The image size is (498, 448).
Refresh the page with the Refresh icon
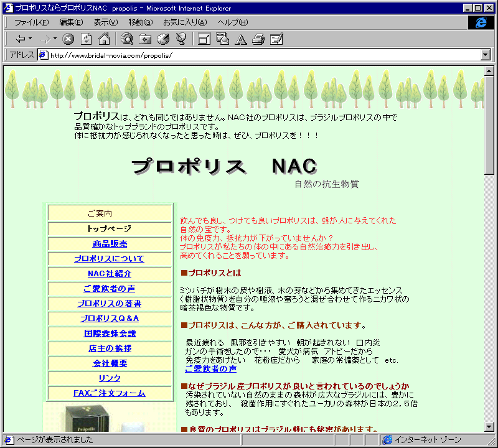coord(87,39)
